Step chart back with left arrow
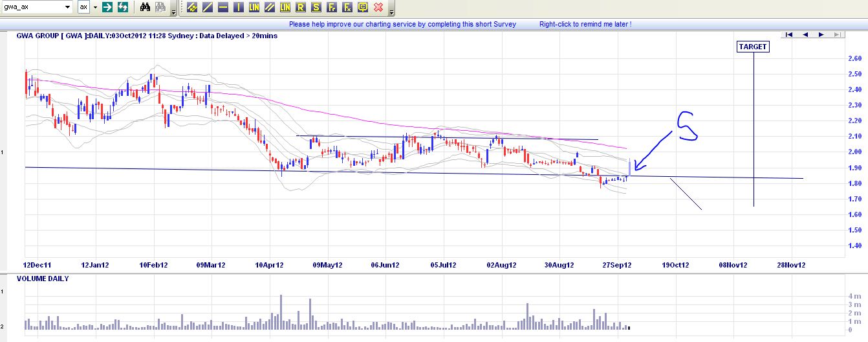 coord(805,35)
